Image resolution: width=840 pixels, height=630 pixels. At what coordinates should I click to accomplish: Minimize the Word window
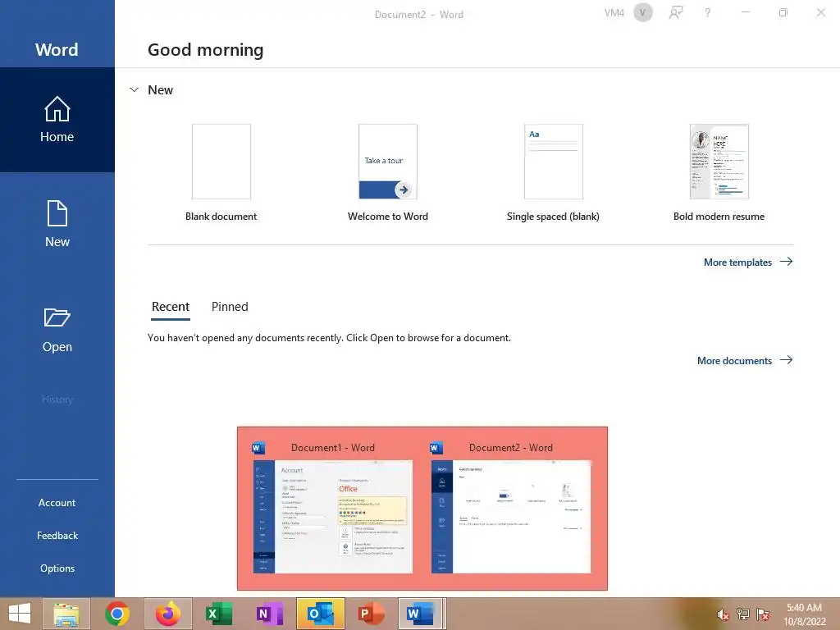click(x=745, y=12)
